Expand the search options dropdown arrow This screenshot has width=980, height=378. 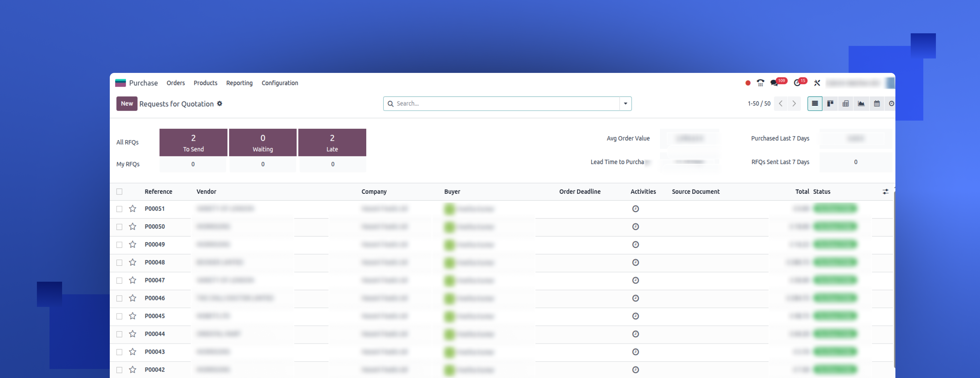tap(625, 103)
